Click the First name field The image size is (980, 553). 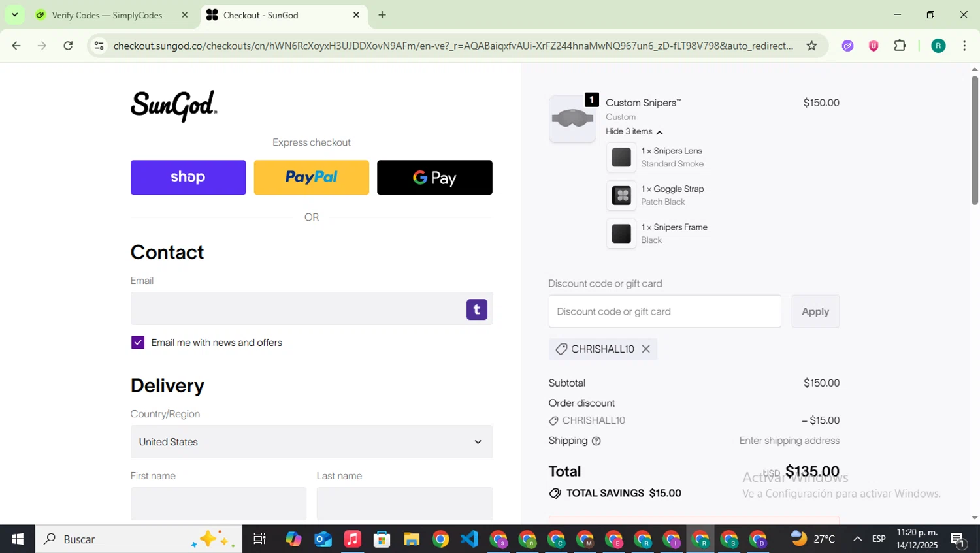coord(218,503)
